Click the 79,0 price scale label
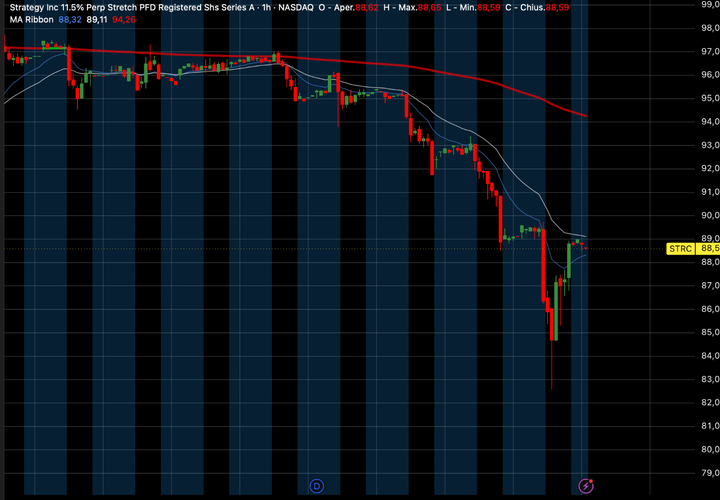The width and height of the screenshot is (720, 500). pos(710,472)
